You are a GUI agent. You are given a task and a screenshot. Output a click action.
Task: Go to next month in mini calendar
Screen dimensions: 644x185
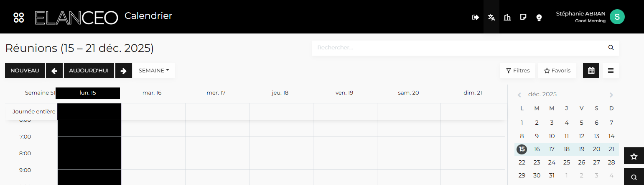tap(611, 95)
